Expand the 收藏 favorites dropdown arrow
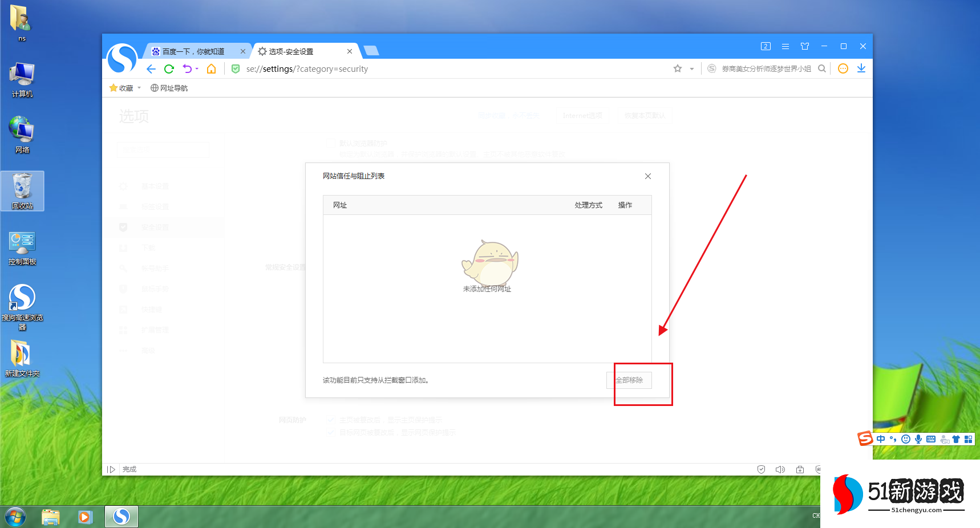The image size is (980, 528). pos(139,87)
